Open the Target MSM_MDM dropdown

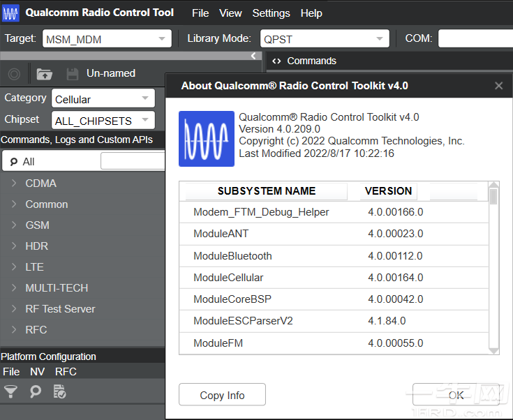click(x=106, y=39)
